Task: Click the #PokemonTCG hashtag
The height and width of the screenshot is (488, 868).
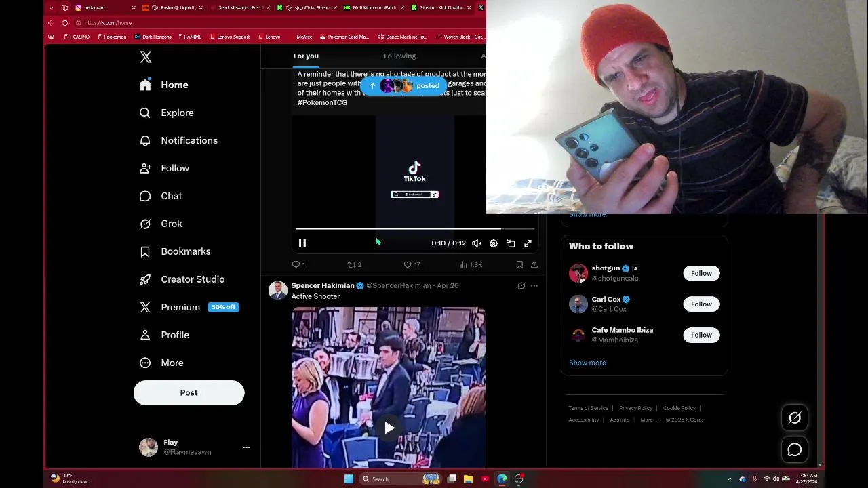Action: pos(322,102)
